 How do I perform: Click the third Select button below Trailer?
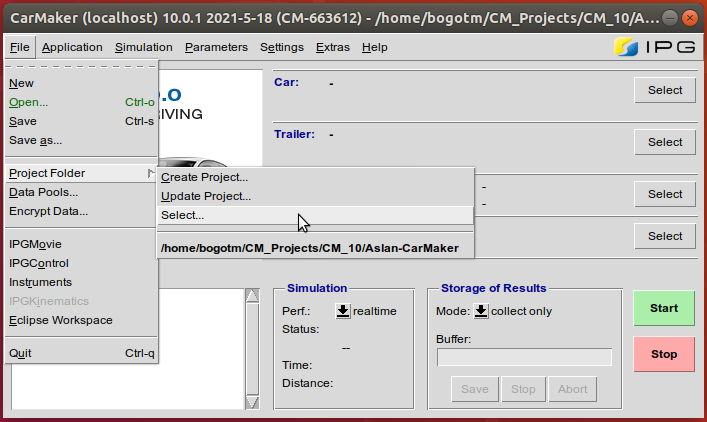pos(665,194)
